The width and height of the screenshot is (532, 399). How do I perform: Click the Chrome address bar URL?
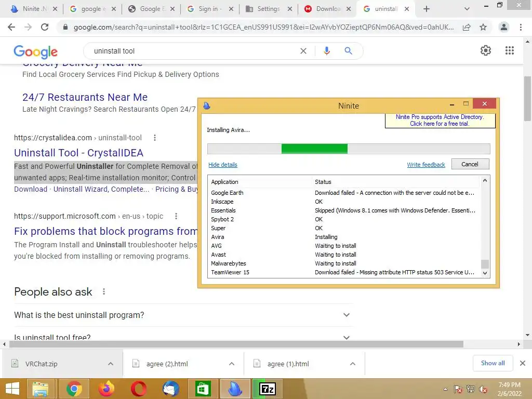tap(263, 27)
